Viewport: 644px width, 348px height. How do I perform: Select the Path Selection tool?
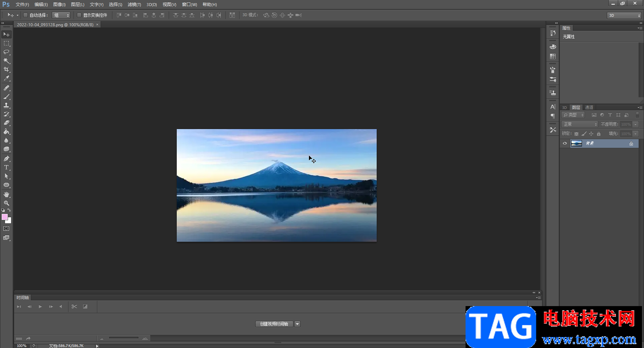point(6,176)
